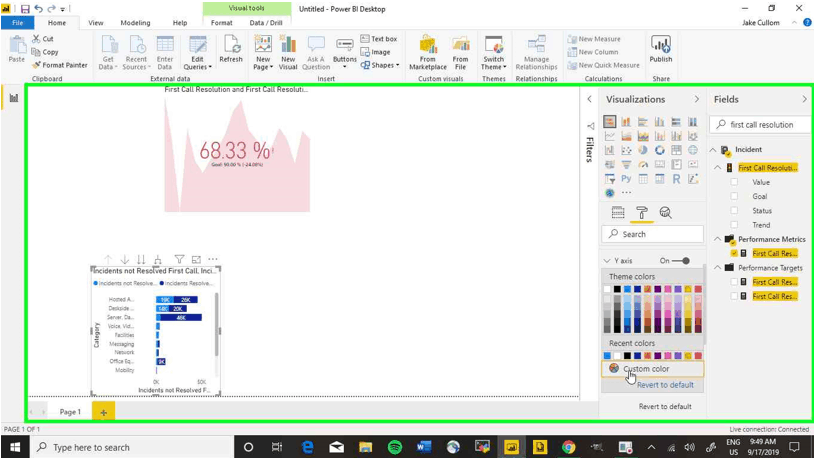The width and height of the screenshot is (815, 458).
Task: Open the File menu
Action: (17, 23)
